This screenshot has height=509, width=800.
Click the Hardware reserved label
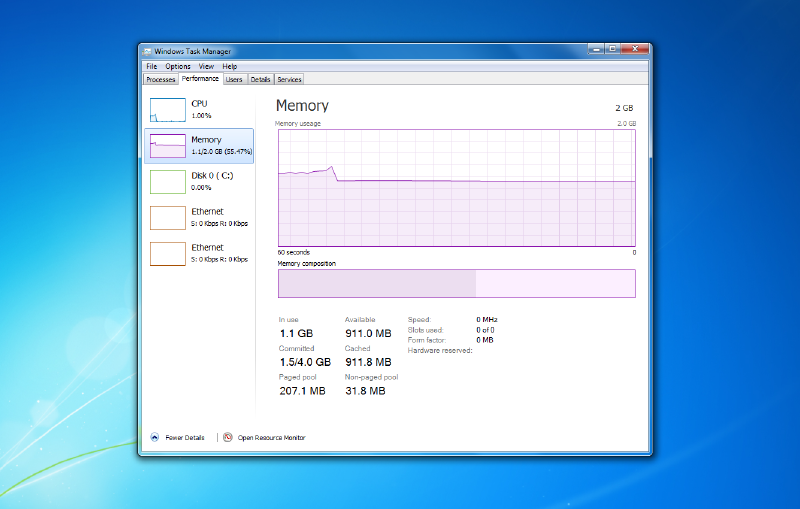click(x=440, y=350)
